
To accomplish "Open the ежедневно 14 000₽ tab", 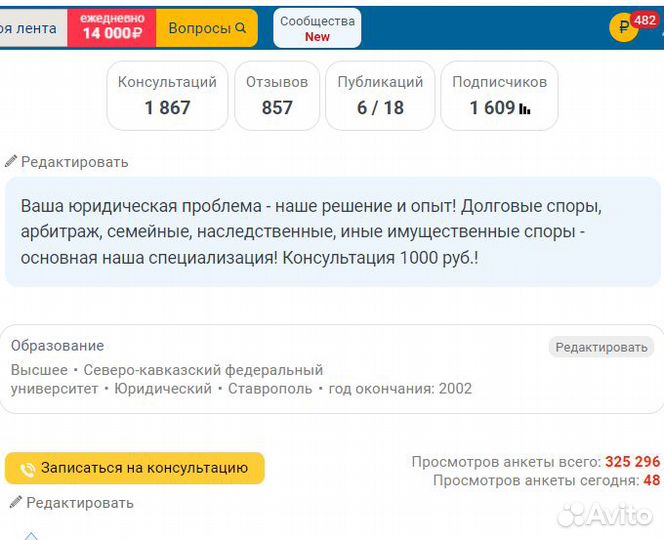I will point(112,28).
